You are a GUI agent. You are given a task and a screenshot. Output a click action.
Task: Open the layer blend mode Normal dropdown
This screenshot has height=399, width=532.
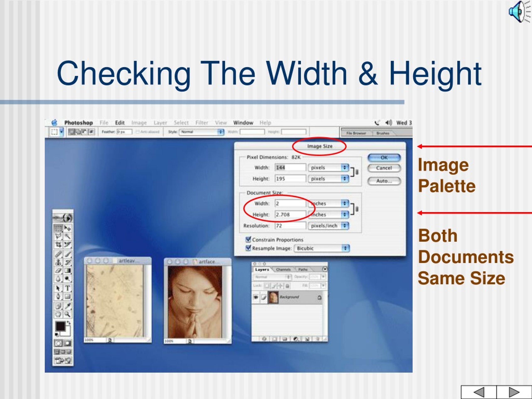[272, 277]
